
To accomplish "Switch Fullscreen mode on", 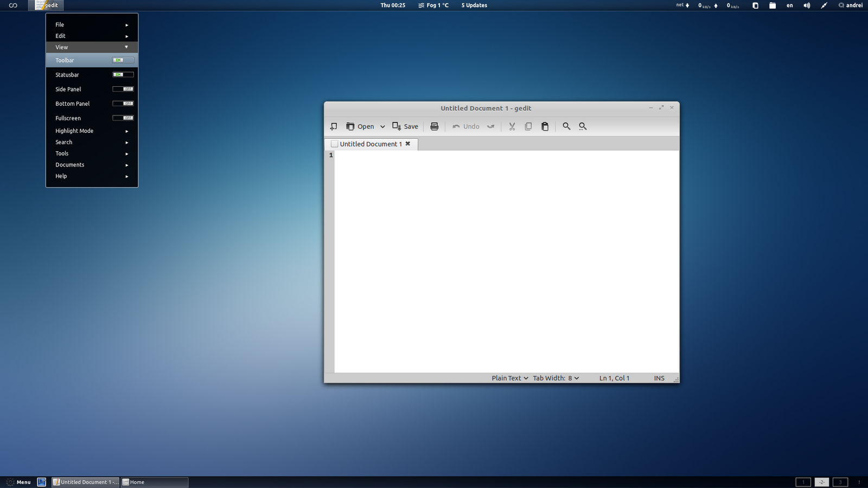I will [x=123, y=118].
